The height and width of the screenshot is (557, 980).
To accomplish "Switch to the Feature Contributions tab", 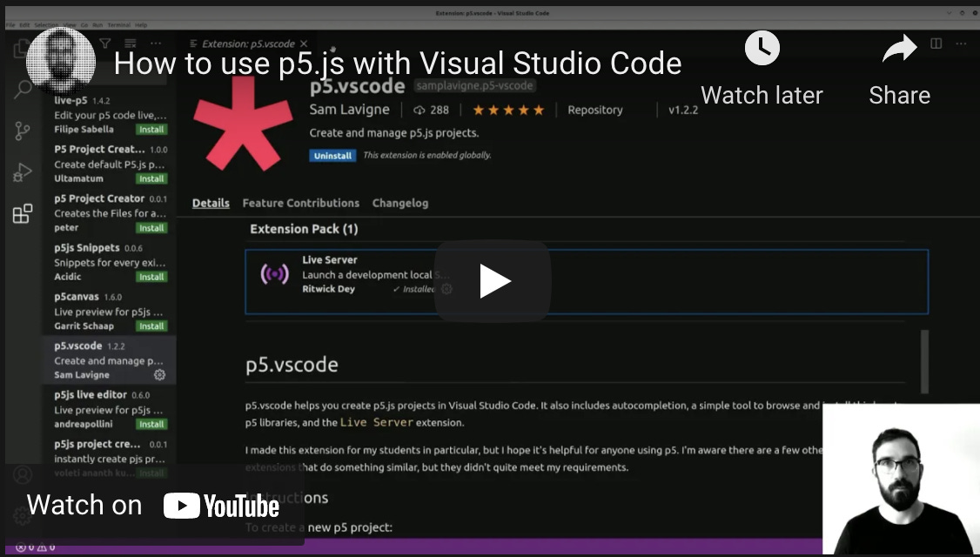I will [x=300, y=203].
